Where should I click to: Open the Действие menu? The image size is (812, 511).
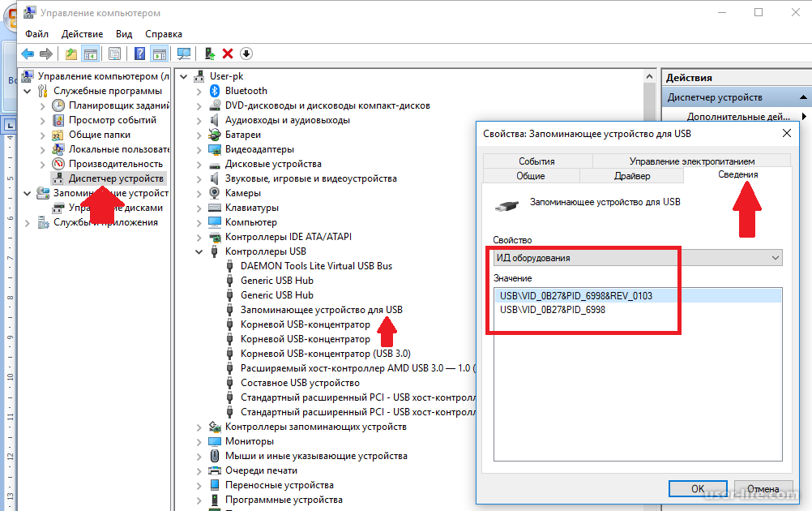[x=82, y=34]
